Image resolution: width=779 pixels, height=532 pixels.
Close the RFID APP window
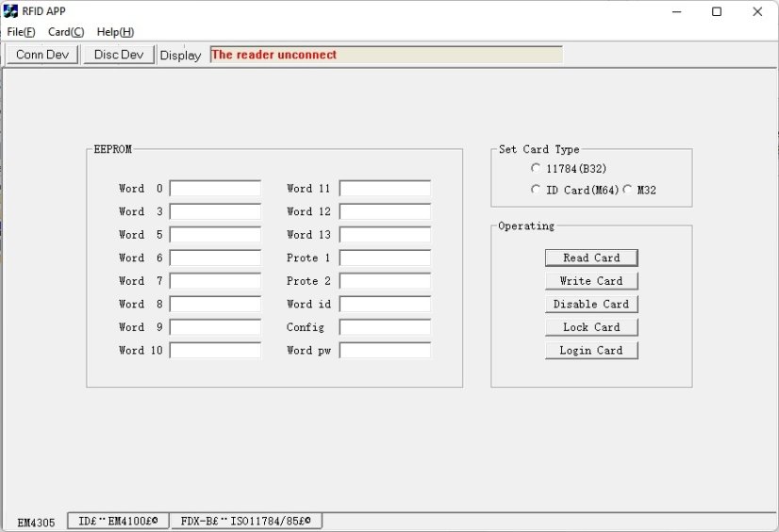pyautogui.click(x=757, y=11)
